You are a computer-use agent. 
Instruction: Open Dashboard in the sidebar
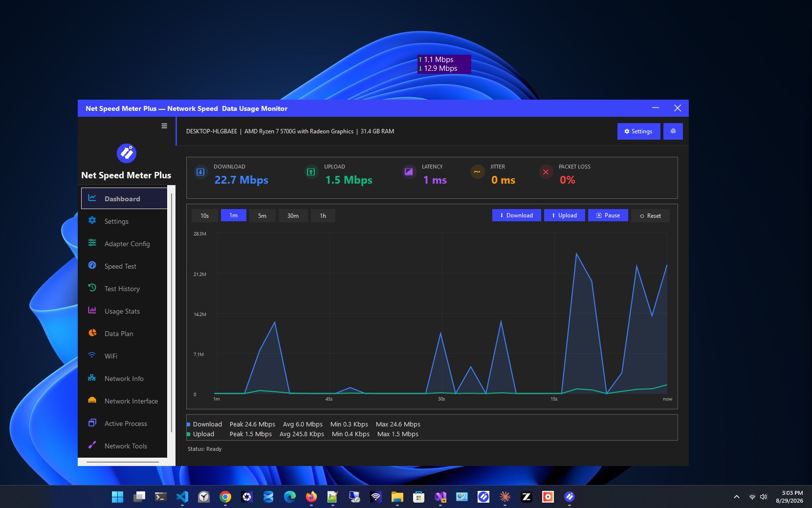124,199
